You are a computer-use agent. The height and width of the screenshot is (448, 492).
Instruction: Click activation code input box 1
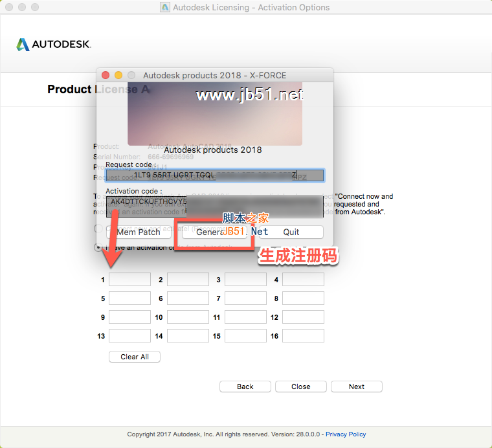click(129, 279)
